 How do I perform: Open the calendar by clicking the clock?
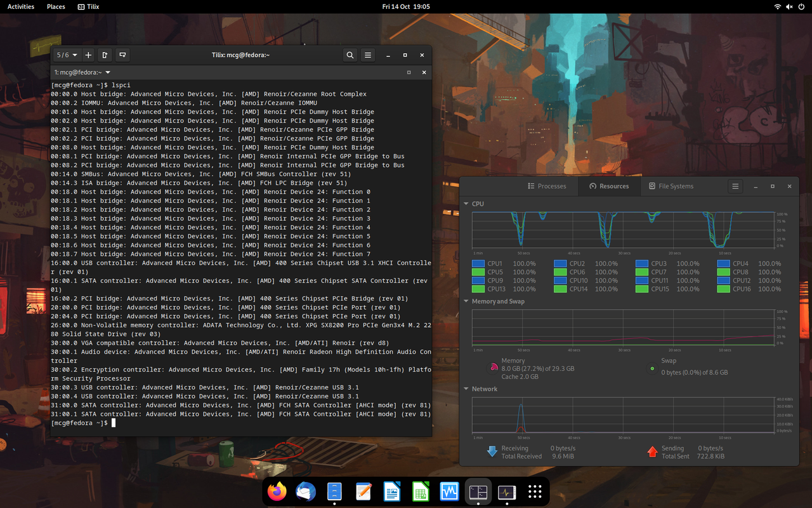406,6
